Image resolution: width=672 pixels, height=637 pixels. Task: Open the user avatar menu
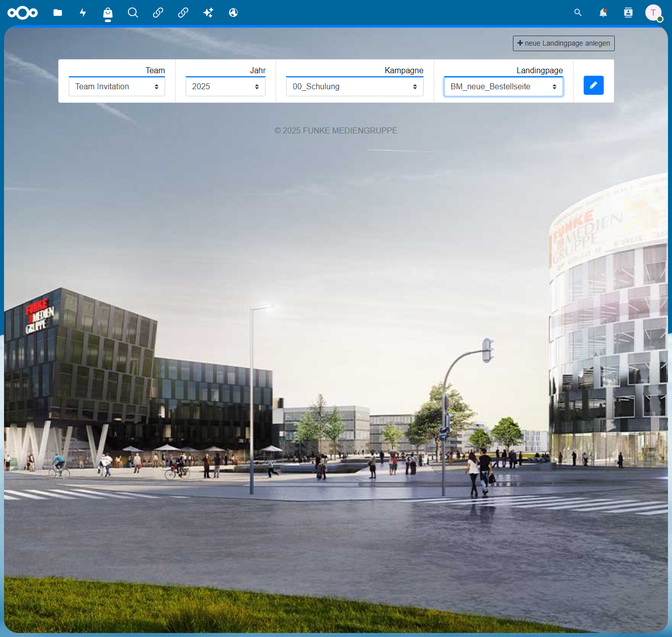[x=653, y=13]
